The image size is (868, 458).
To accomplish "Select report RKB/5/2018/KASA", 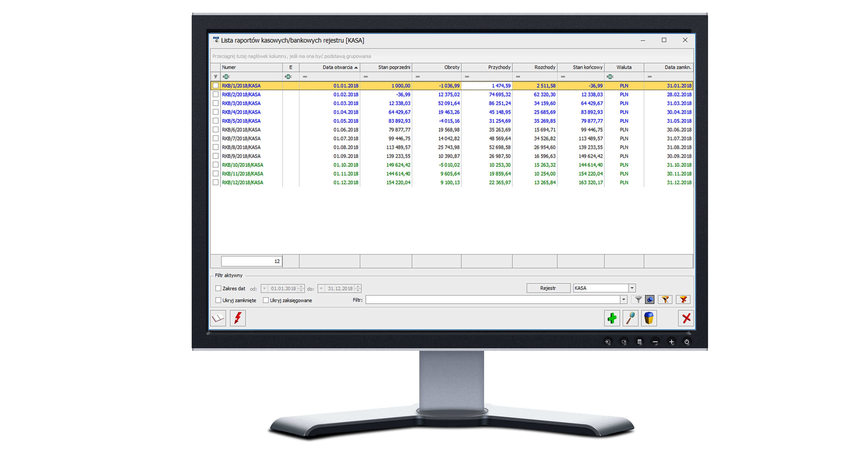I will [x=452, y=120].
